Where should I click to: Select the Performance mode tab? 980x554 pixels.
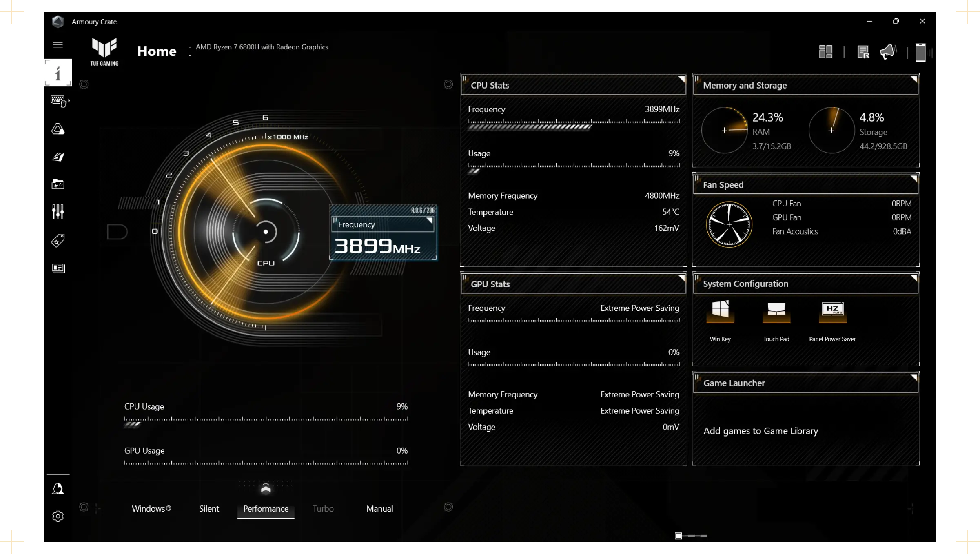pos(265,508)
